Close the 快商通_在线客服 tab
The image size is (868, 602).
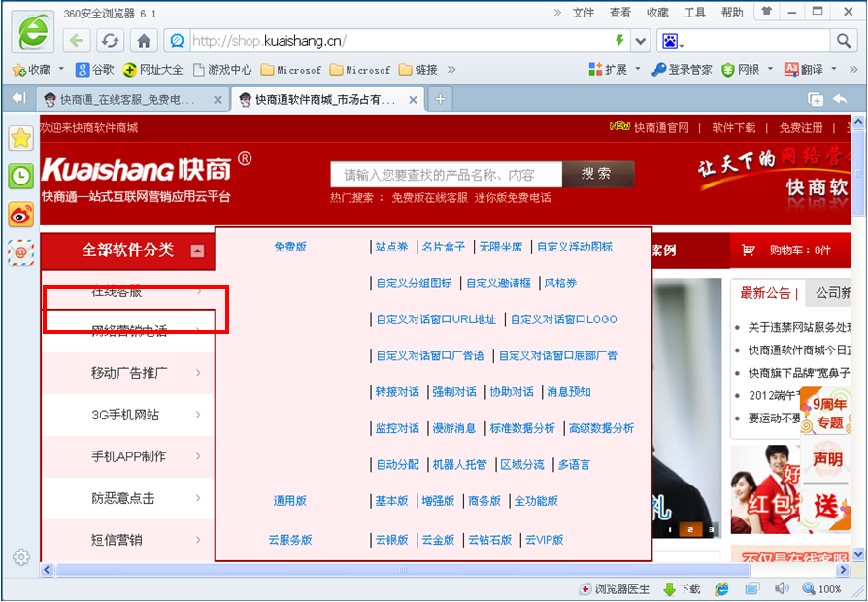click(x=217, y=100)
